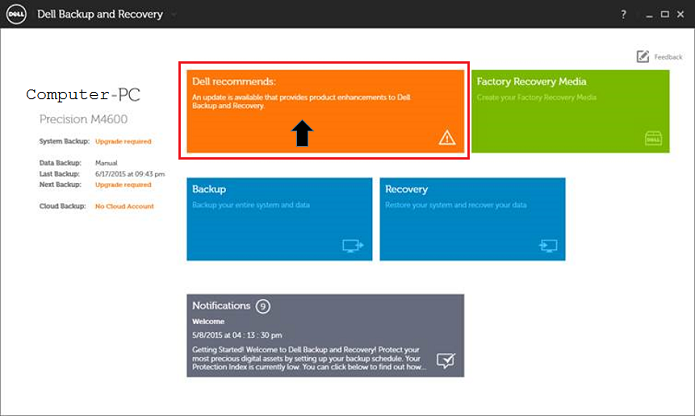Screen dimensions: 695x416
Task: Click the notification checkmark message icon
Action: point(446,360)
